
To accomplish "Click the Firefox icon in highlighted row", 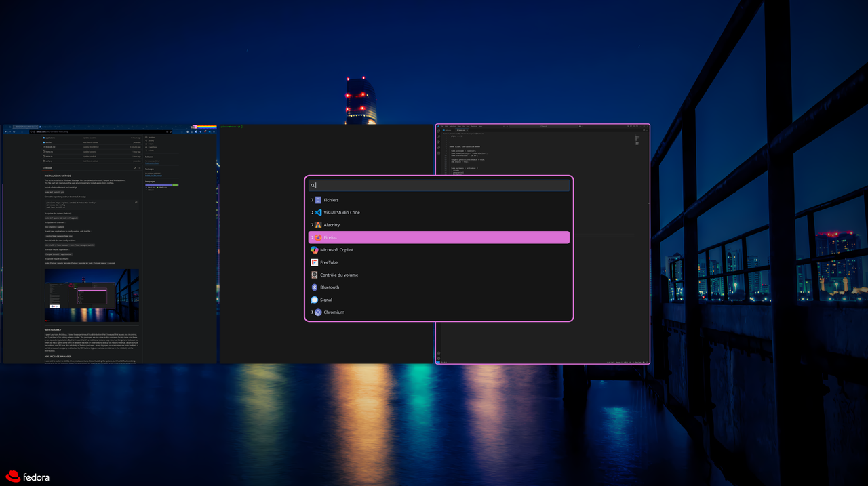I will tap(318, 237).
